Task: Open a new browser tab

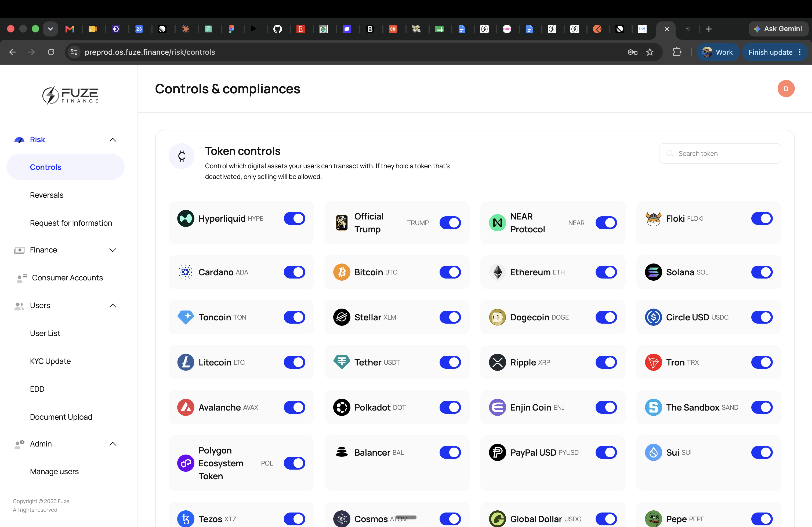Action: coord(709,29)
